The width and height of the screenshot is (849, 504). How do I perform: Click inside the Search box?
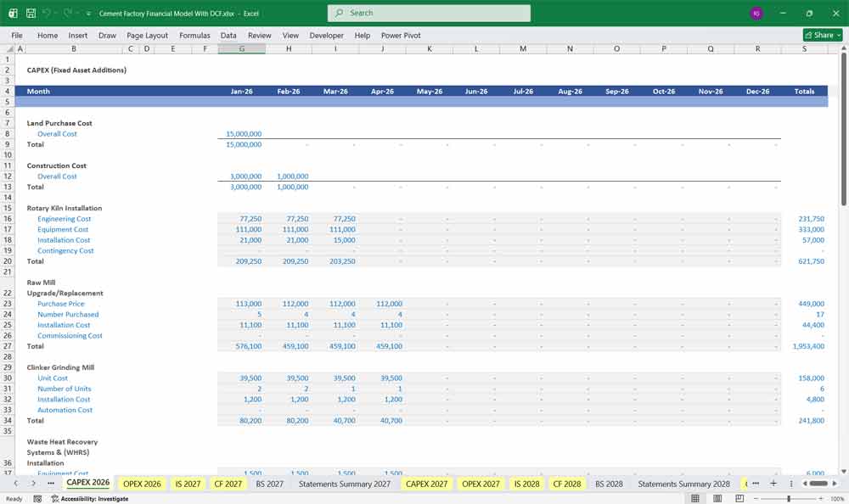(x=429, y=13)
